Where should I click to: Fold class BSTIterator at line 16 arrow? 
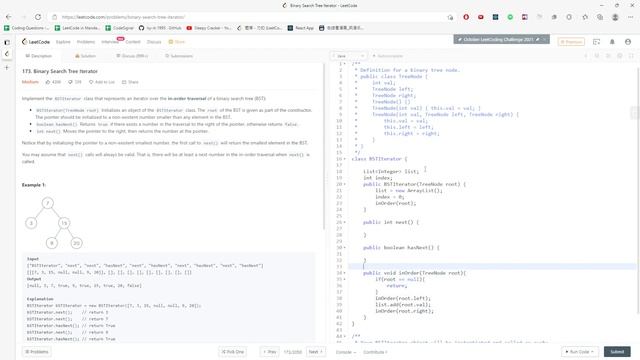(344, 159)
